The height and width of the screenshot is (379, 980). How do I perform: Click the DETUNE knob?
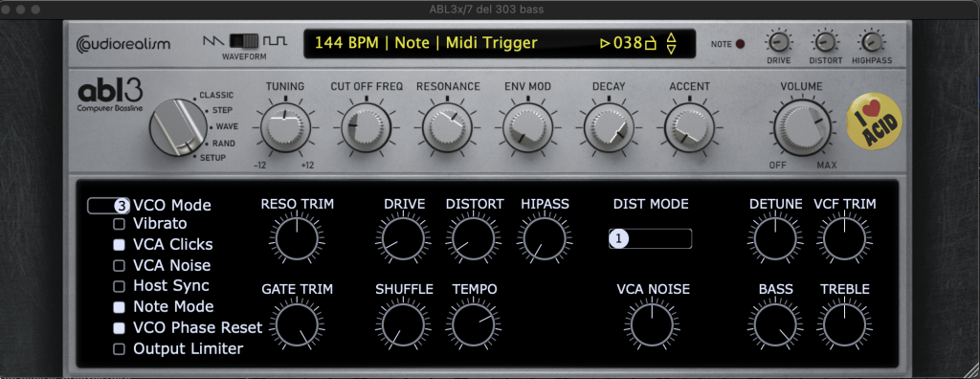click(x=775, y=239)
